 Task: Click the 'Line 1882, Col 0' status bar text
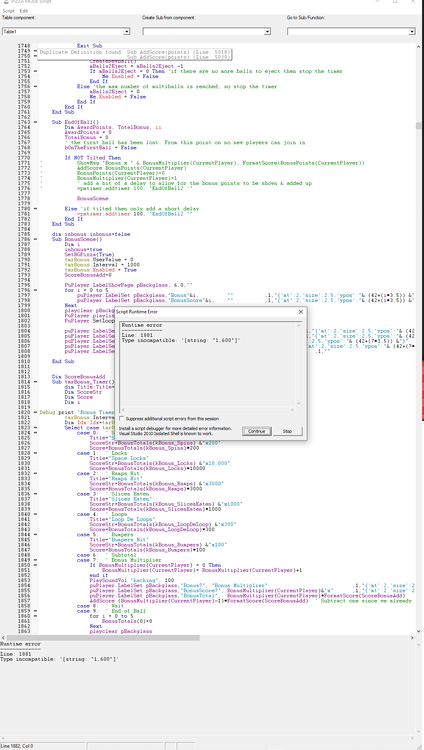click(17, 746)
